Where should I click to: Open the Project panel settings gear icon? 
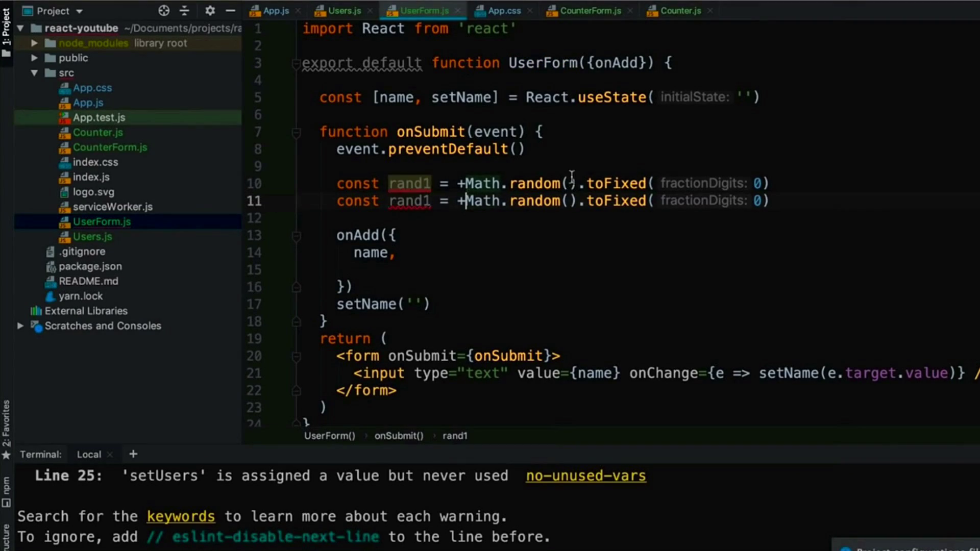point(210,11)
